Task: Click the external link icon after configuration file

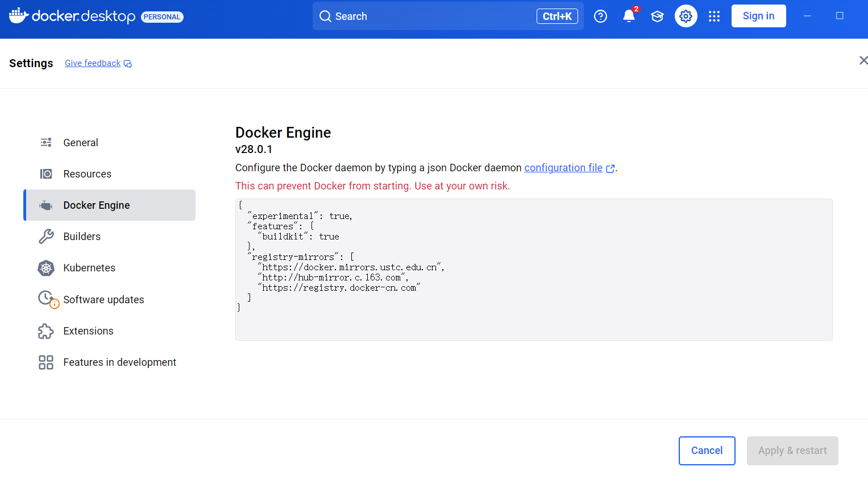Action: 610,168
